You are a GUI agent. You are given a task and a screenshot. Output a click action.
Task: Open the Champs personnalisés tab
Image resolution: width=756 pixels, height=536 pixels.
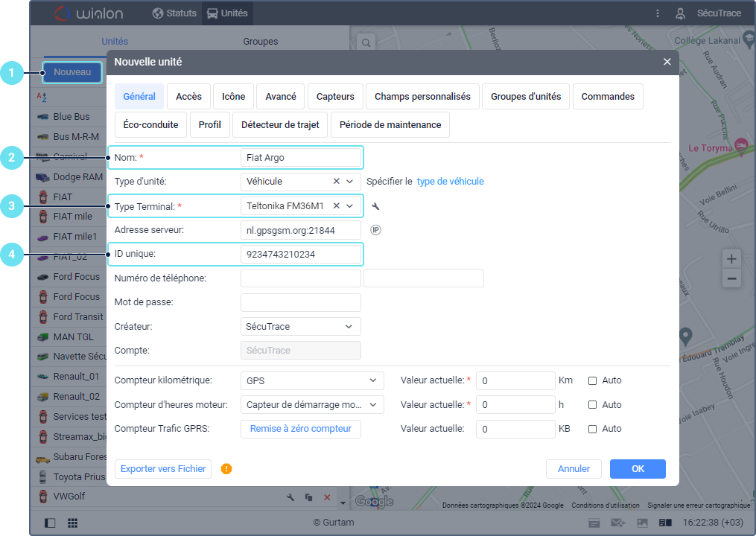422,96
